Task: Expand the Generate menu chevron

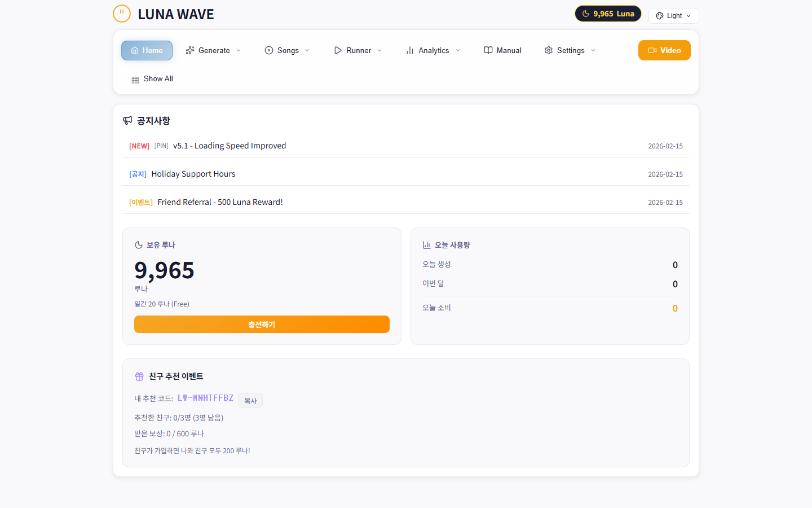Action: tap(239, 50)
